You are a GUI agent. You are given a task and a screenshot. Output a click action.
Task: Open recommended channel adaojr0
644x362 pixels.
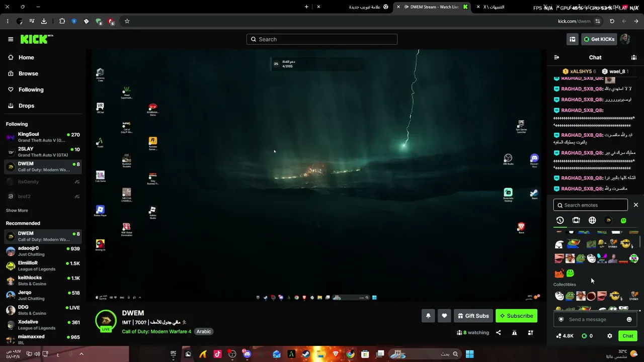pyautogui.click(x=43, y=251)
